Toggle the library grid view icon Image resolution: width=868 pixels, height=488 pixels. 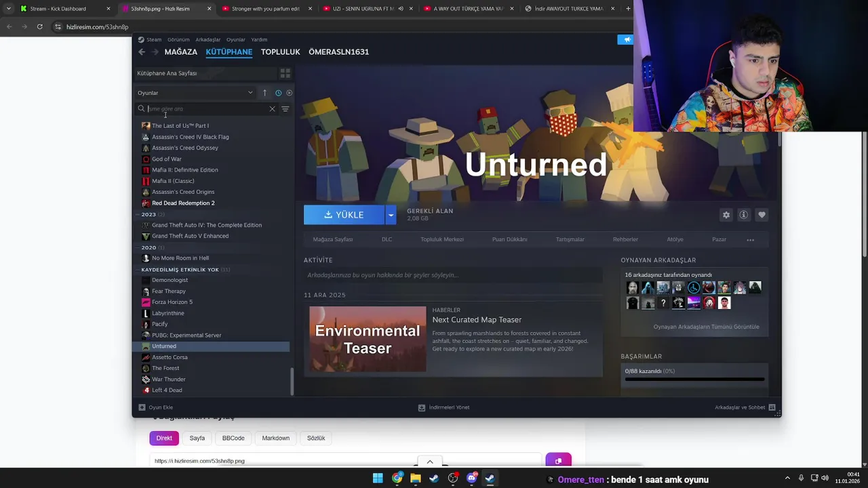click(x=285, y=73)
